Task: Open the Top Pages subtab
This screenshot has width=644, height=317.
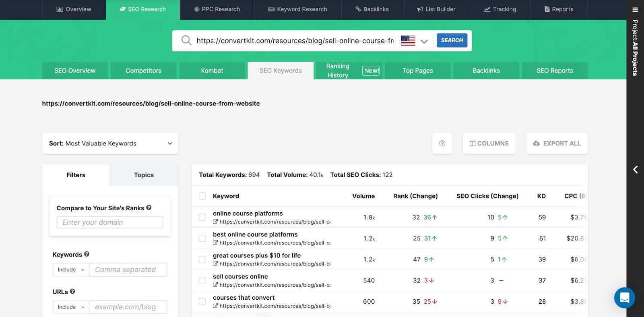Action: (418, 70)
